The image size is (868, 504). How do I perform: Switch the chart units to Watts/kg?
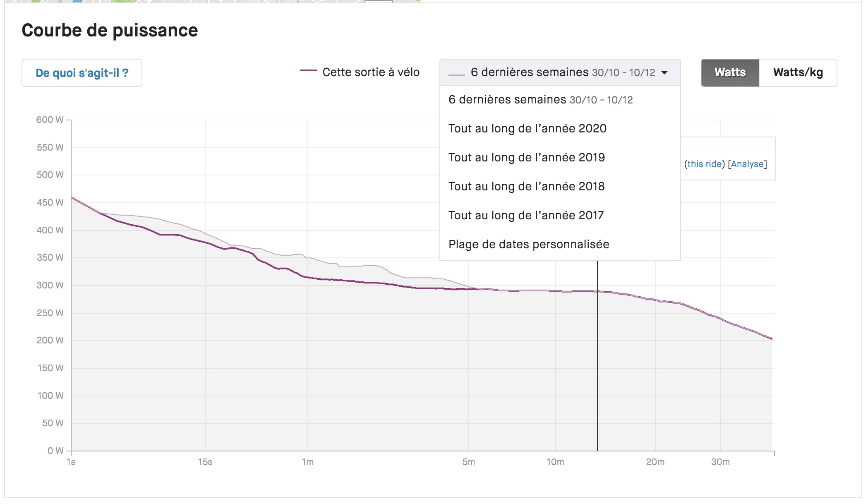798,73
